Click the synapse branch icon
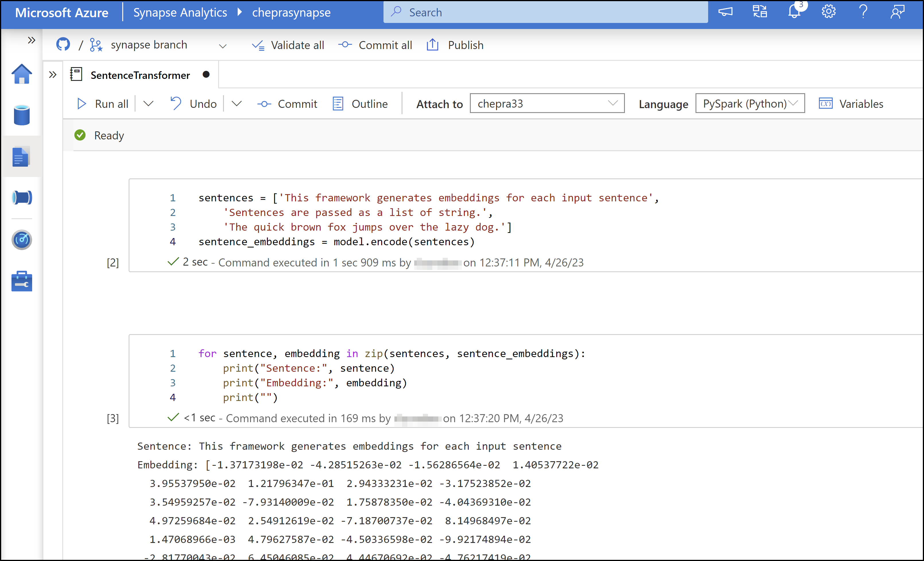The image size is (924, 561). (x=96, y=45)
